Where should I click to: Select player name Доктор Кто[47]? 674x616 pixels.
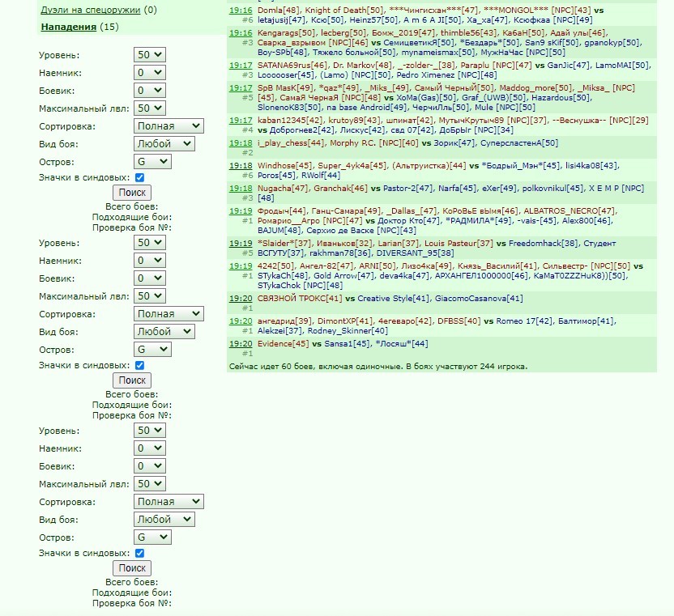[x=409, y=220]
